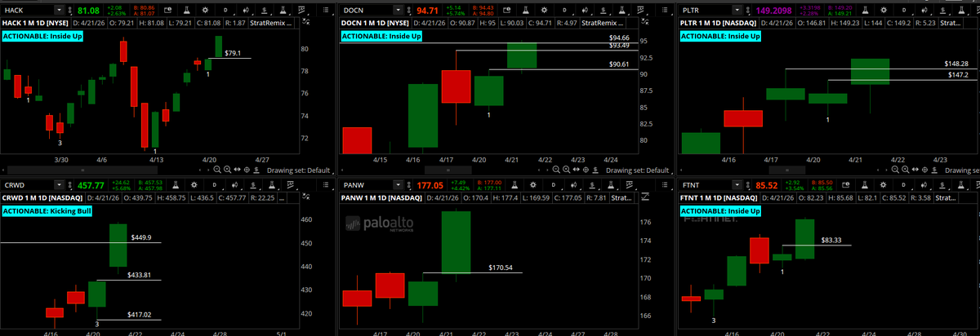The height and width of the screenshot is (336, 980).
Task: Open Studies flask icon in PANW chart
Action: tap(514, 185)
